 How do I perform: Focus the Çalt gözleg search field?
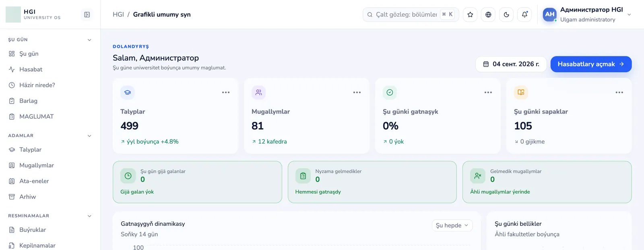[x=411, y=15]
